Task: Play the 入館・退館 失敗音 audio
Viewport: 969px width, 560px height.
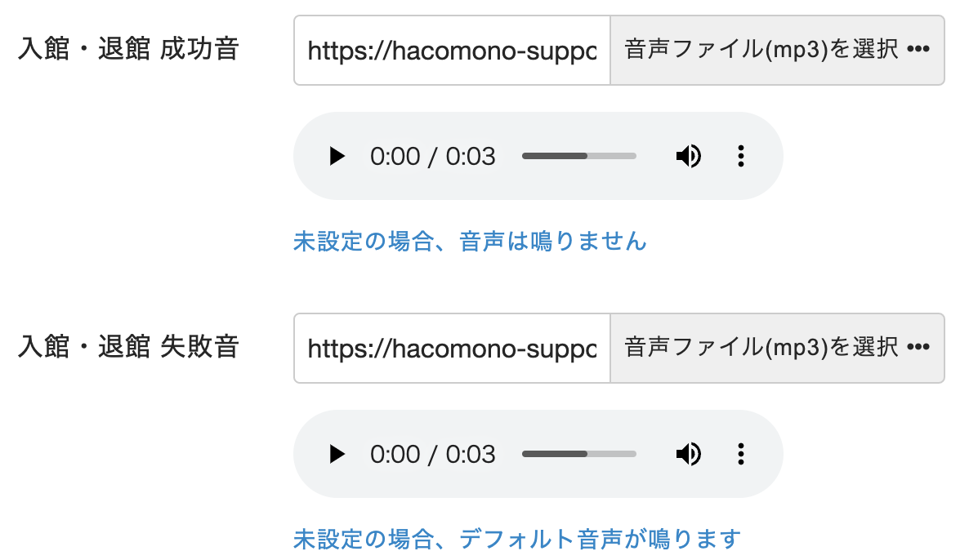Action: tap(337, 454)
